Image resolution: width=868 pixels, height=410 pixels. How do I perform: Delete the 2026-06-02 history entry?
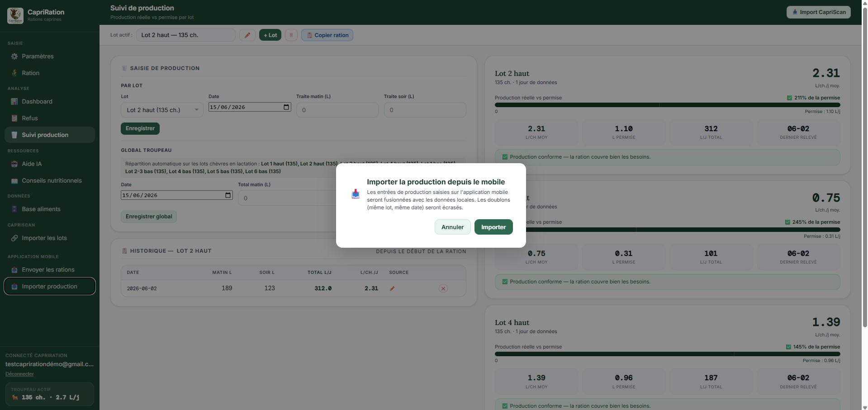pos(443,288)
